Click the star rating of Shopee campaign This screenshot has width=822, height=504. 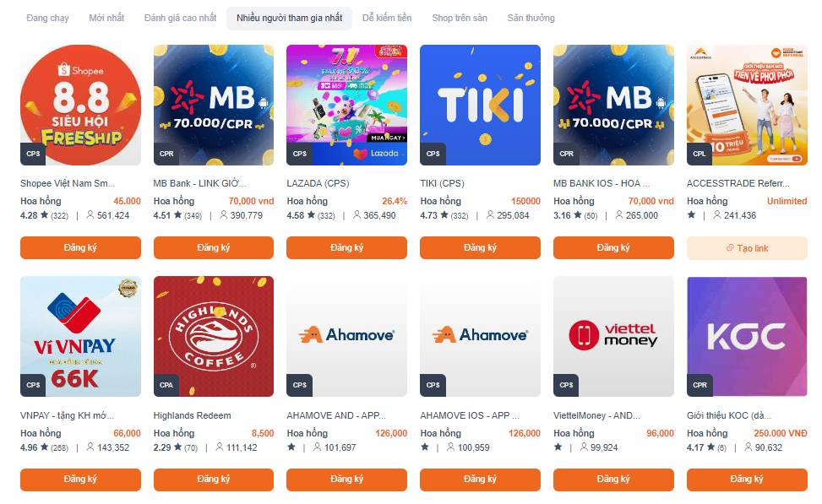pos(45,215)
